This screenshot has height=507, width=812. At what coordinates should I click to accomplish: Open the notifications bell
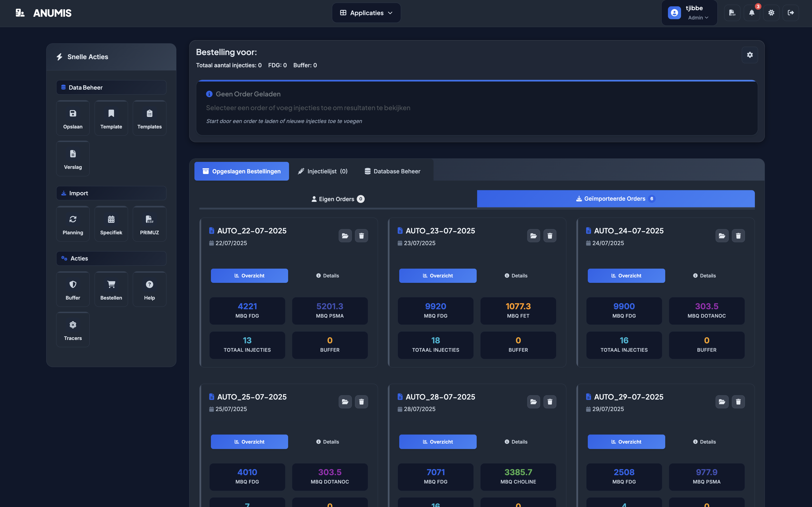pyautogui.click(x=752, y=13)
